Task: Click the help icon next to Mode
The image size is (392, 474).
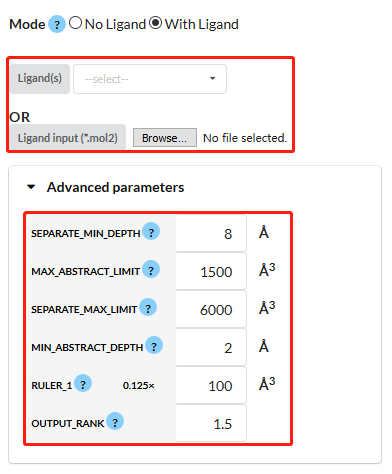Action: coord(57,24)
